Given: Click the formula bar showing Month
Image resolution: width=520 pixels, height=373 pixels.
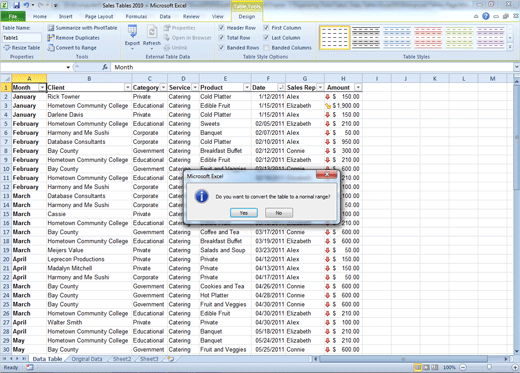Looking at the screenshot, I should coord(312,67).
